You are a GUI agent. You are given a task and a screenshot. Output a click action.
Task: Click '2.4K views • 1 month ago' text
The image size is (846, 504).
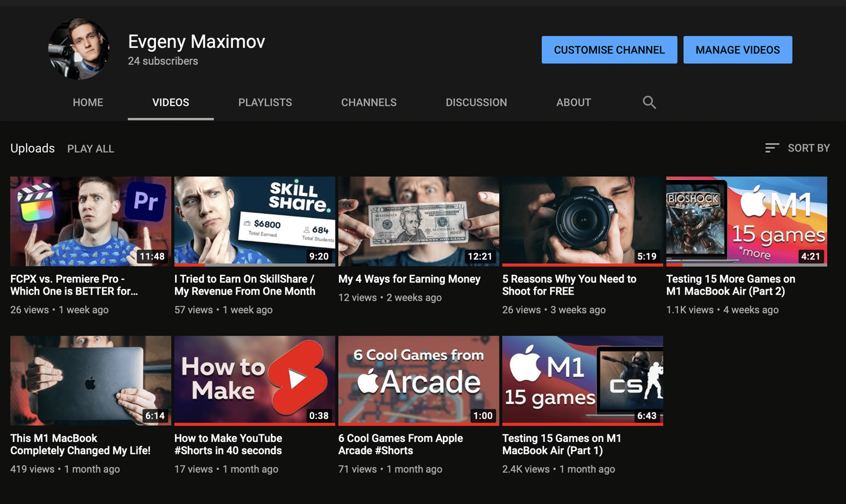(558, 469)
